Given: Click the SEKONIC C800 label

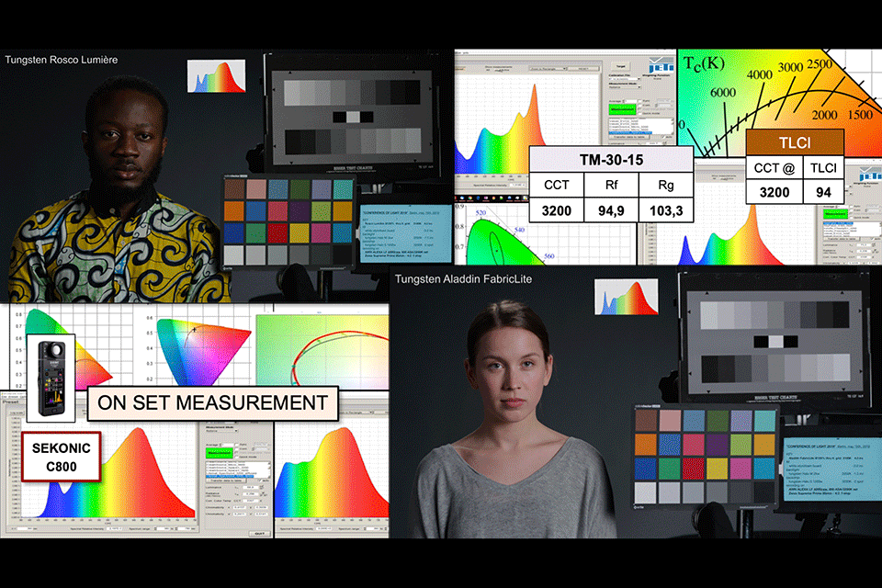Looking at the screenshot, I should [x=62, y=457].
